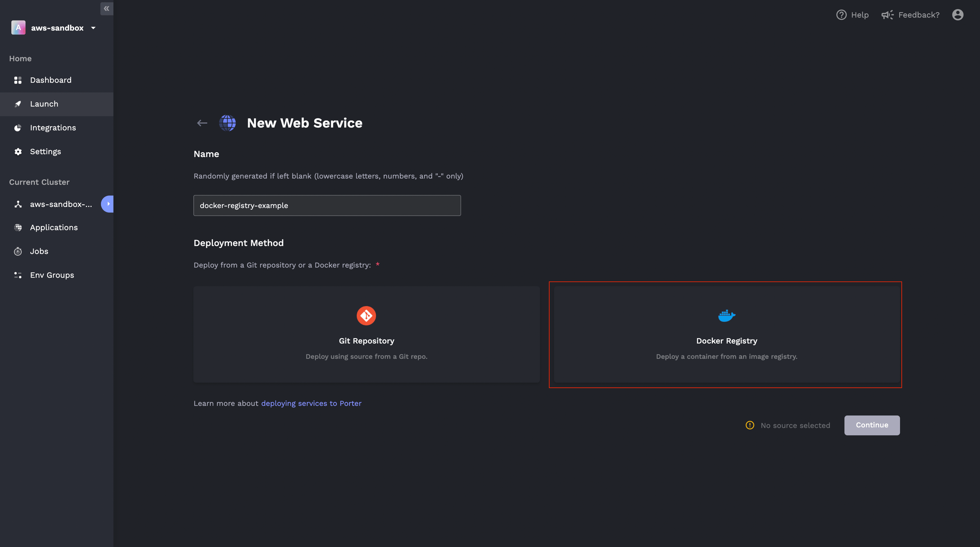Choose Docker Registry deployment method
Image resolution: width=980 pixels, height=547 pixels.
click(x=727, y=335)
